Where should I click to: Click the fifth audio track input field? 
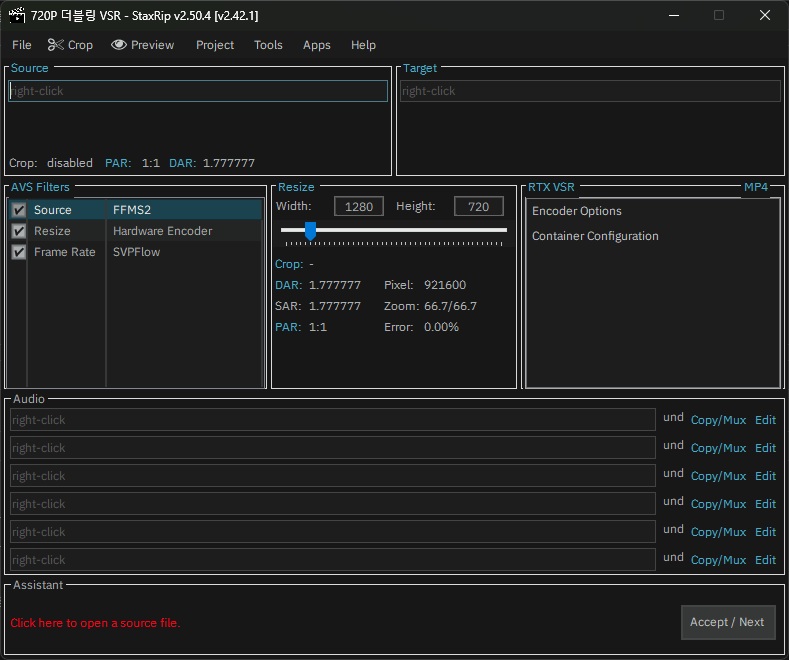[x=333, y=532]
